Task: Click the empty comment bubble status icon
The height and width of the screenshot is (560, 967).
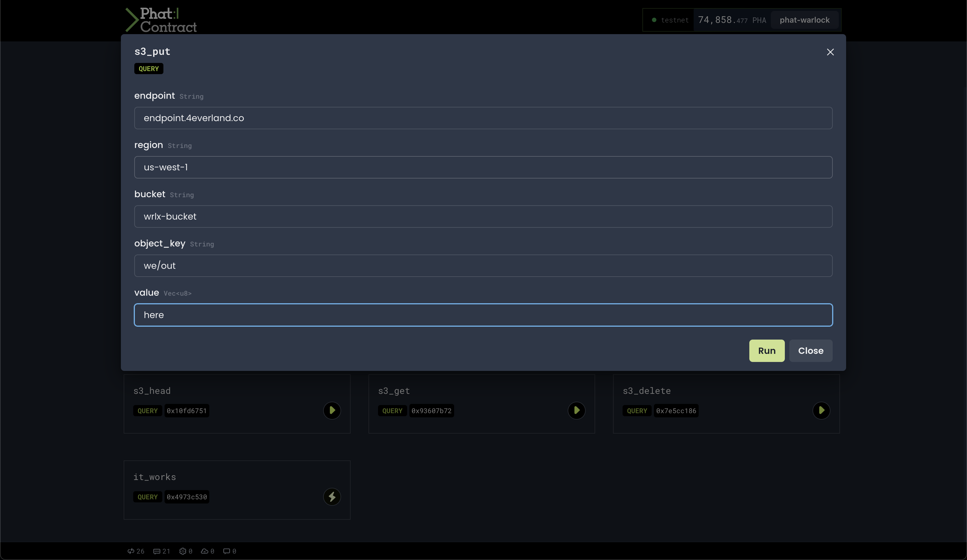Action: coord(227,551)
